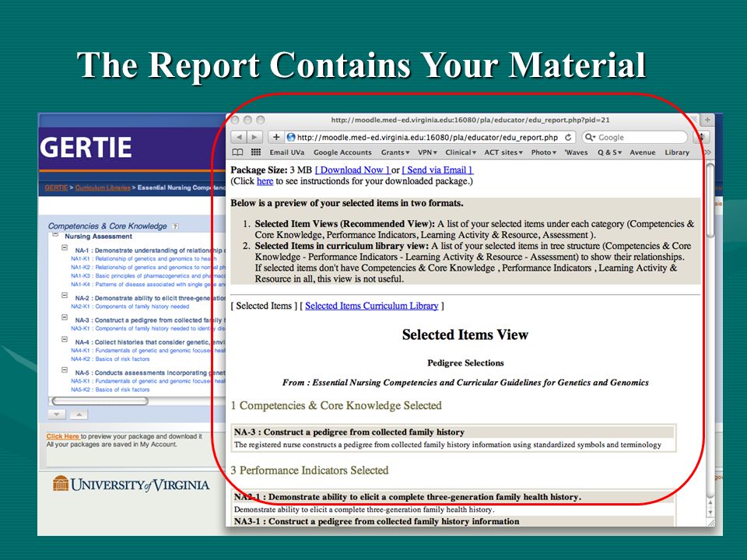Open the Avenue bookmark
Image resolution: width=747 pixels, height=560 pixels.
click(x=643, y=152)
